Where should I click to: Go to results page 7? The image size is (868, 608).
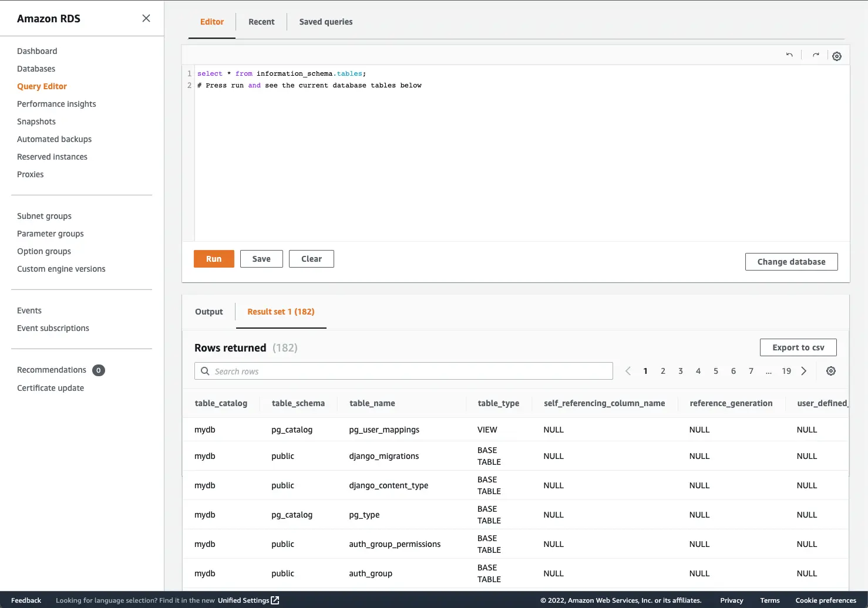tap(751, 371)
